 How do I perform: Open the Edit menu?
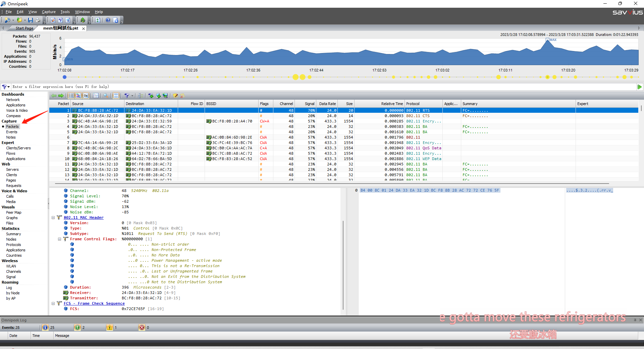pos(20,12)
